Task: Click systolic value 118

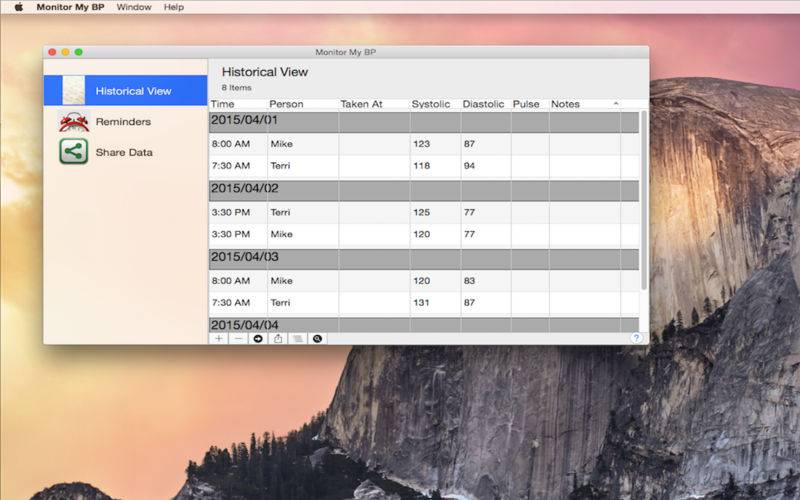Action: coord(421,166)
